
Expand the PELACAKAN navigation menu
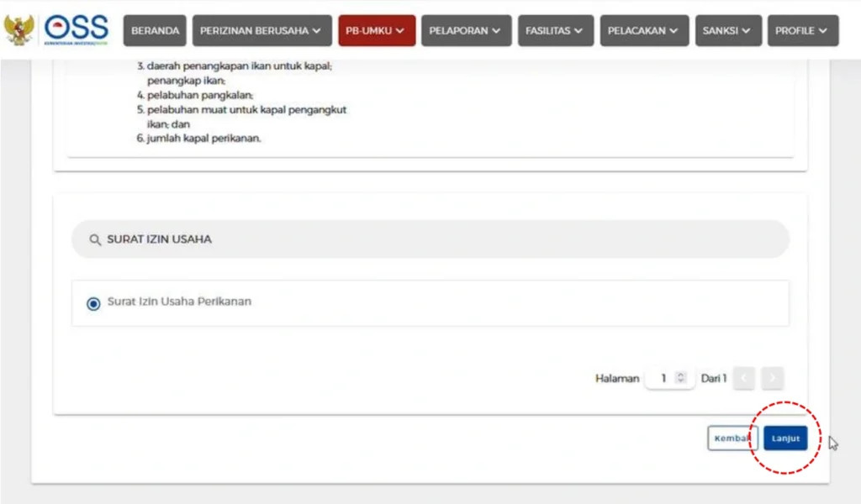coord(643,31)
